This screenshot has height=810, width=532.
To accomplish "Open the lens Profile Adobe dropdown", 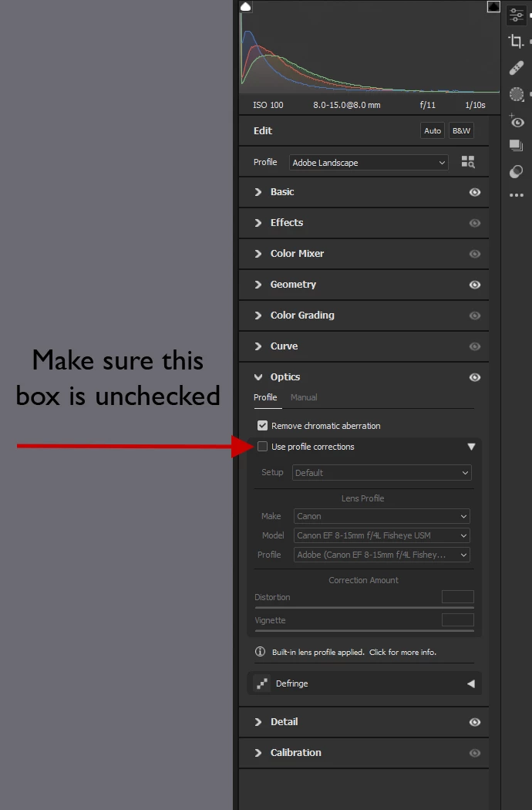I will click(382, 555).
